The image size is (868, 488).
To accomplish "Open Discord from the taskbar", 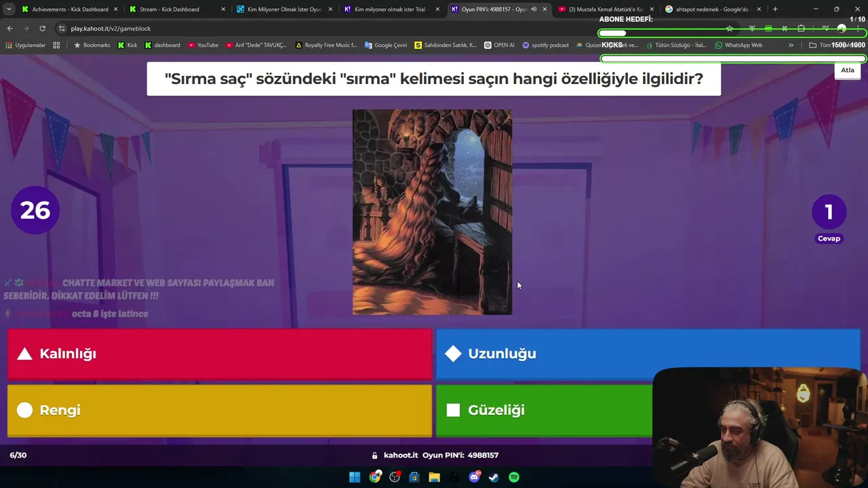I will 474,477.
